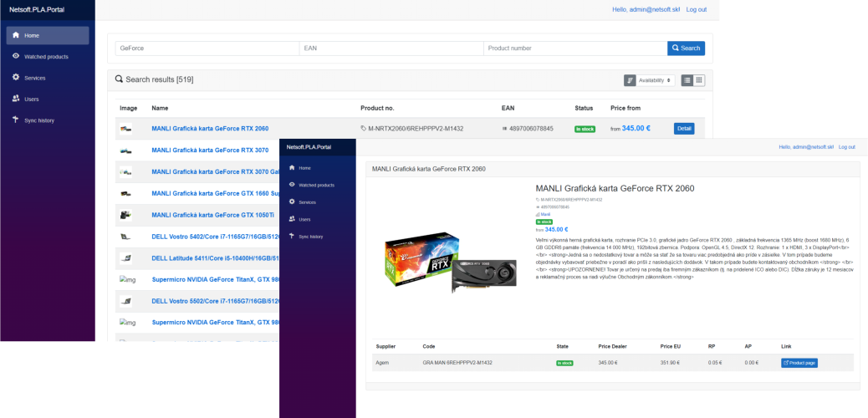The image size is (868, 418).
Task: Toggle the sort direction icon beside Availability
Action: pyautogui.click(x=630, y=80)
